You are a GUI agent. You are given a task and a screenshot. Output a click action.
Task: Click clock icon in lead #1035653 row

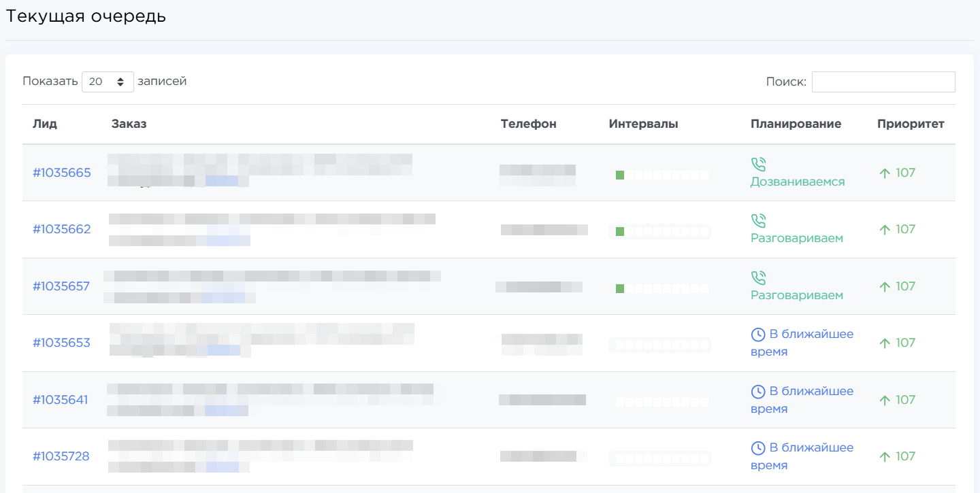[x=757, y=335]
